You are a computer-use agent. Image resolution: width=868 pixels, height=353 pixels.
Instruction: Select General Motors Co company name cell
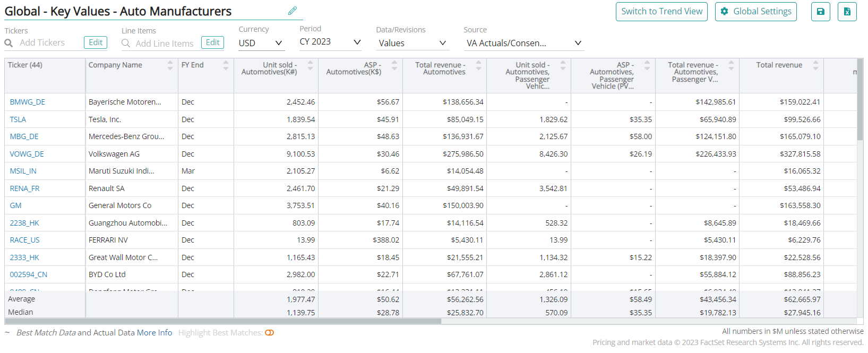(132, 205)
